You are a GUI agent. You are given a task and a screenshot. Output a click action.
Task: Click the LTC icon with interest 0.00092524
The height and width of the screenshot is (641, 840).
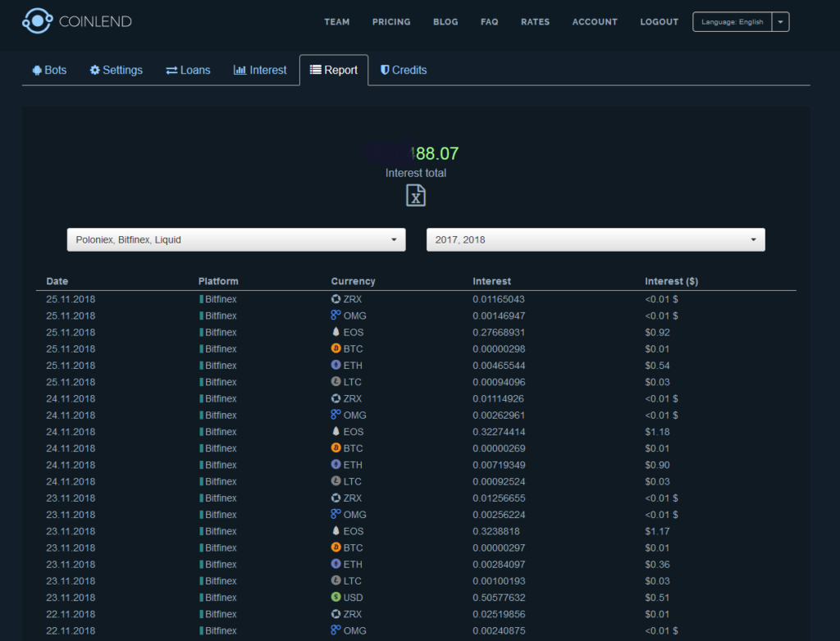point(336,481)
